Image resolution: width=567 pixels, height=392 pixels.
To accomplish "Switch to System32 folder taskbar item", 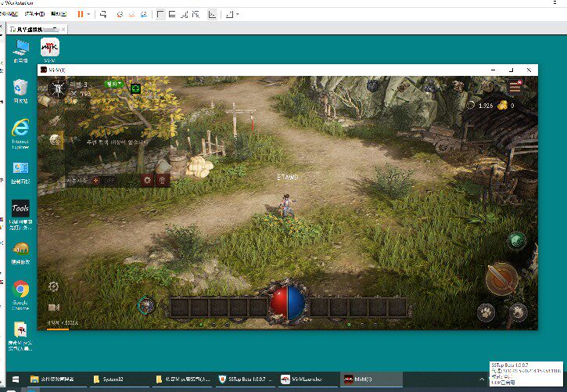I will [120, 379].
